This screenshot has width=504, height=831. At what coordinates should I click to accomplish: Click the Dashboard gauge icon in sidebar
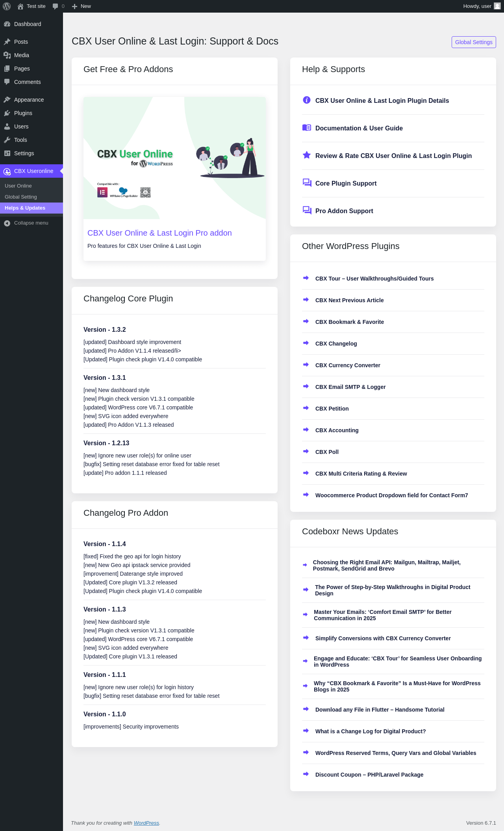coord(7,24)
